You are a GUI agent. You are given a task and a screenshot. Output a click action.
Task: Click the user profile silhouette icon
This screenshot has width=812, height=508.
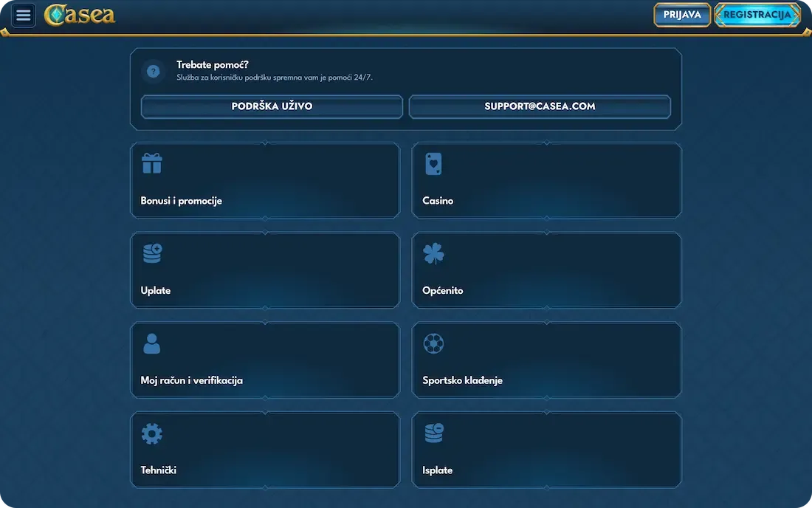pos(151,343)
